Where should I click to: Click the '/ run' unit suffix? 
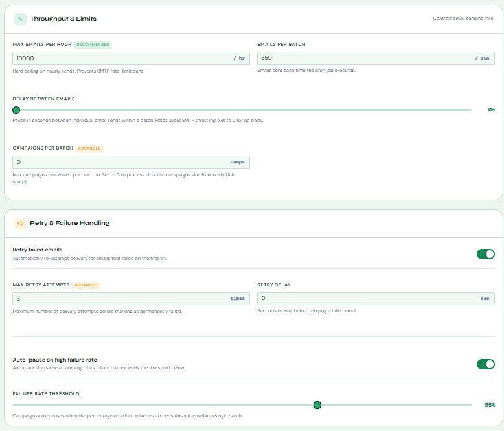point(482,58)
